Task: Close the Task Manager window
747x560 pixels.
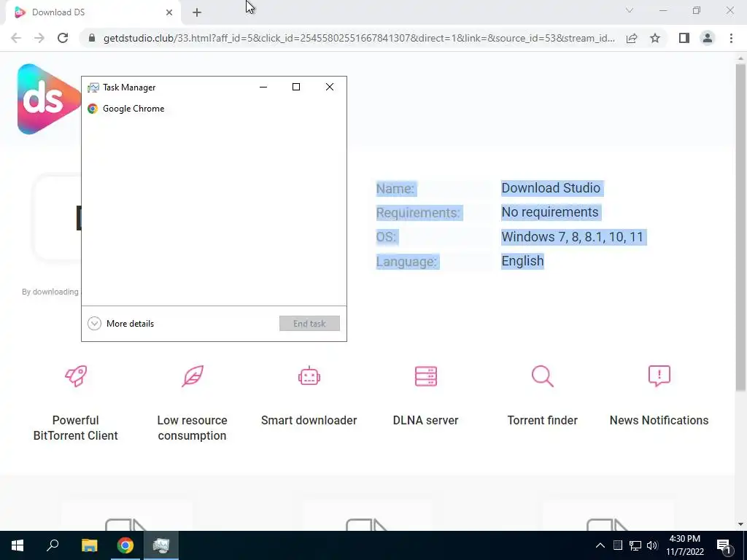Action: tap(330, 87)
